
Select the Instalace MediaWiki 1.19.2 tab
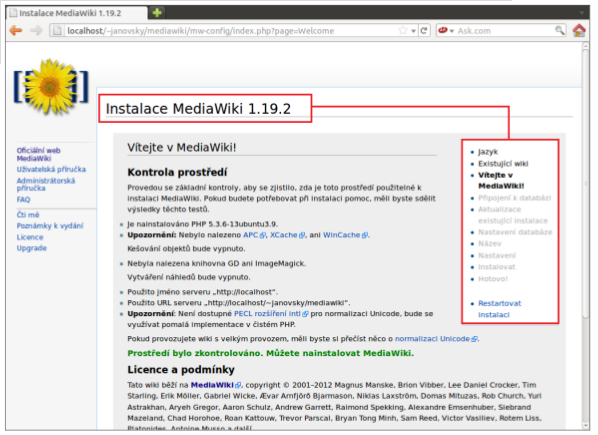pos(76,13)
